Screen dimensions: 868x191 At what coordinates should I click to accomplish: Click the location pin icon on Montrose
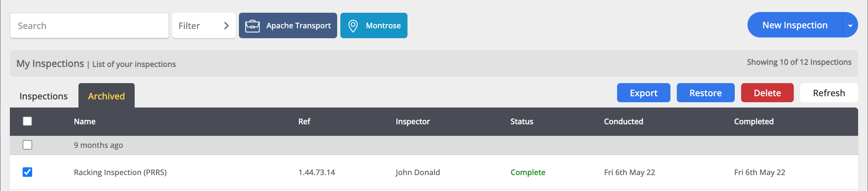click(353, 26)
